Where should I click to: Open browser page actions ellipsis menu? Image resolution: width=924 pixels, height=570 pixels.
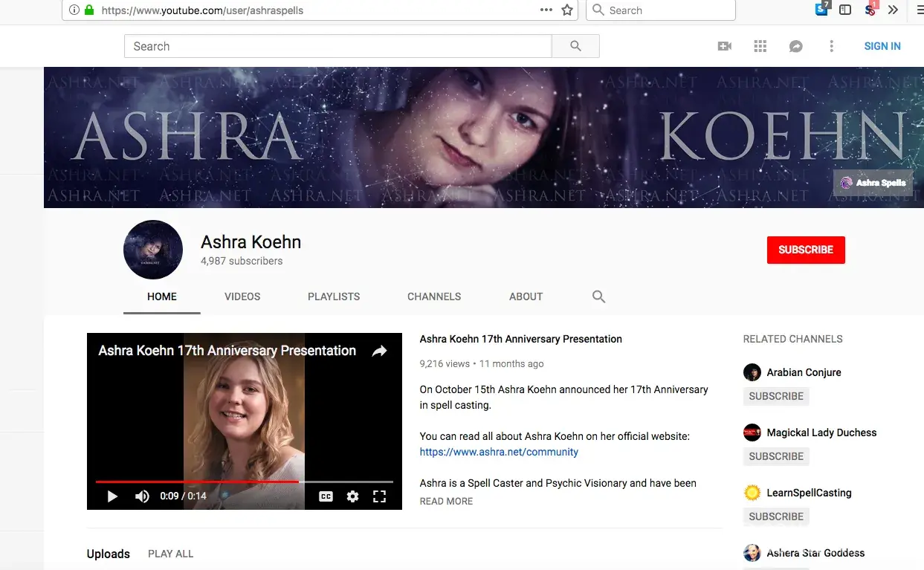tap(546, 10)
